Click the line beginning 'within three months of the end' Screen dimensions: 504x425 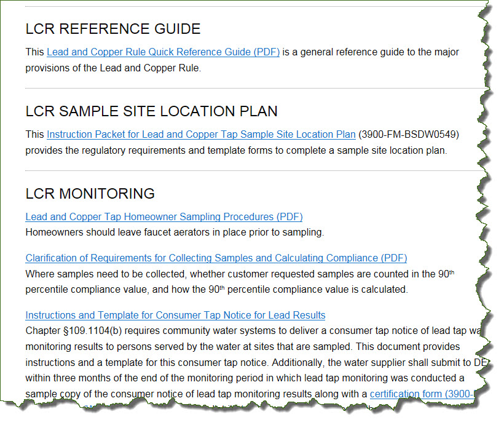pos(244,378)
